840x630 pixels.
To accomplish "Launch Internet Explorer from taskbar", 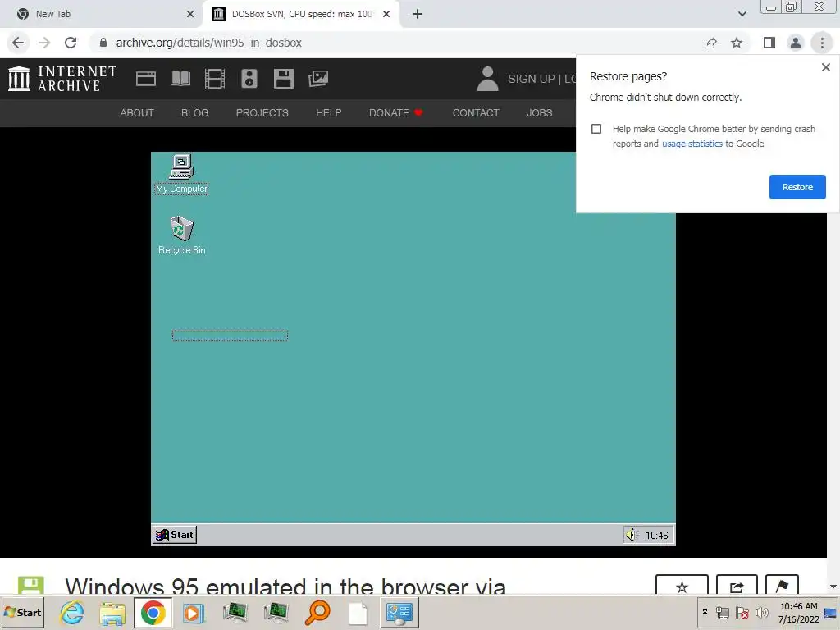I will tap(72, 612).
